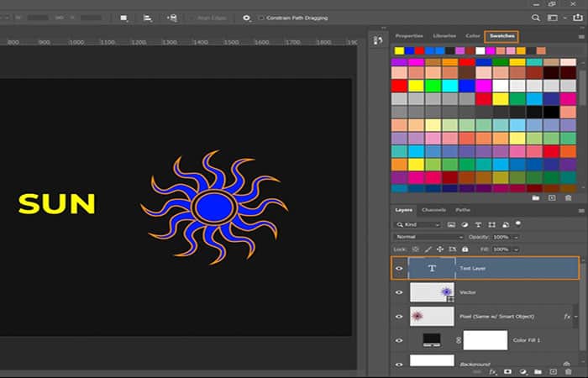Add a layer mask from Layers panel
Screen dimensions: 588x378
[507, 370]
